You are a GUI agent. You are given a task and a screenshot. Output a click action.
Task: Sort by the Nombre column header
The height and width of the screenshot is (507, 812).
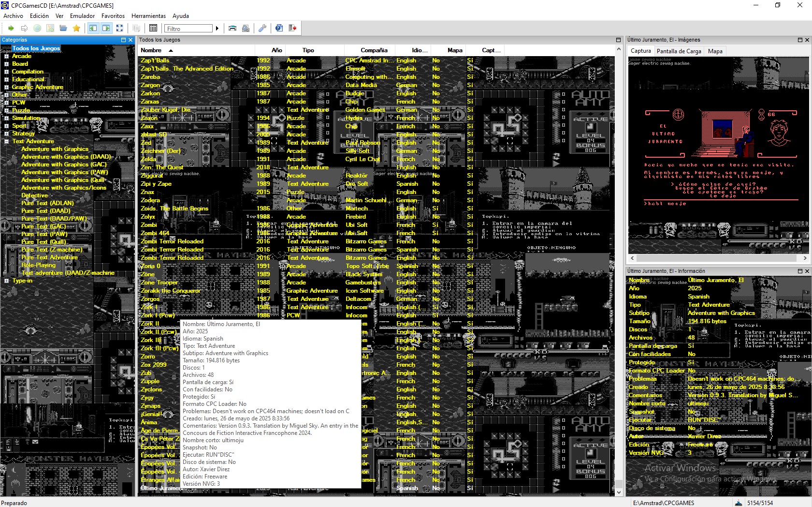click(x=197, y=50)
